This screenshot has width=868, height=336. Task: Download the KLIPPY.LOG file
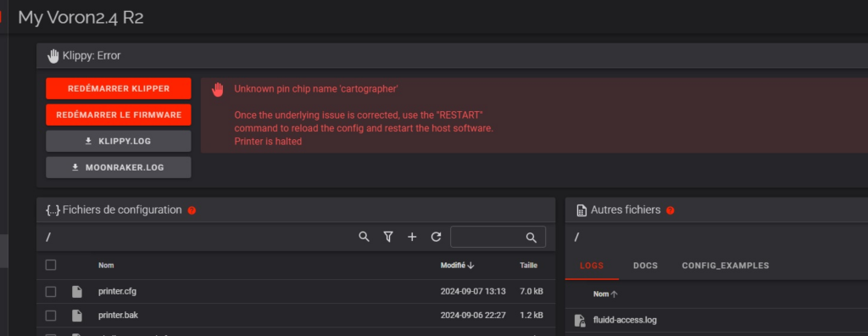[x=119, y=142]
